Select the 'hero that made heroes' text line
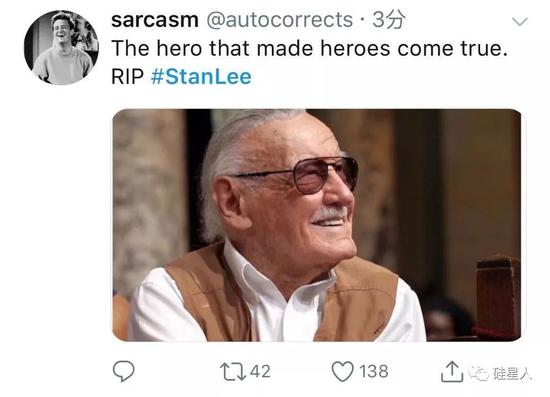Screen dimensions: 550x397 309,48
